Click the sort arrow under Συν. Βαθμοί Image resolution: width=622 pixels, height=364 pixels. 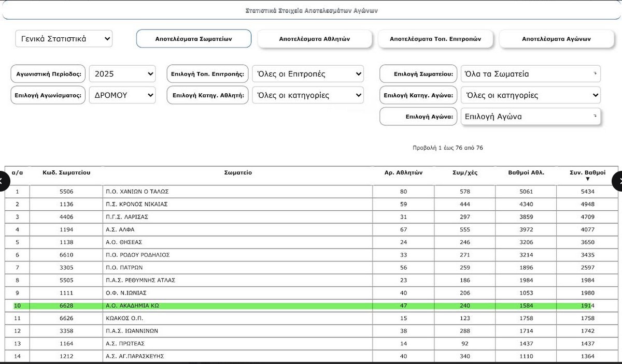click(587, 179)
